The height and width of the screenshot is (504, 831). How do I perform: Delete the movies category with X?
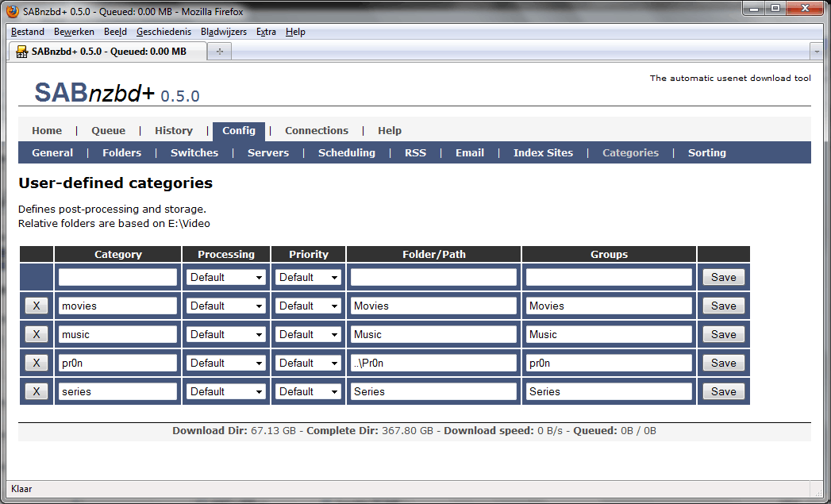37,306
